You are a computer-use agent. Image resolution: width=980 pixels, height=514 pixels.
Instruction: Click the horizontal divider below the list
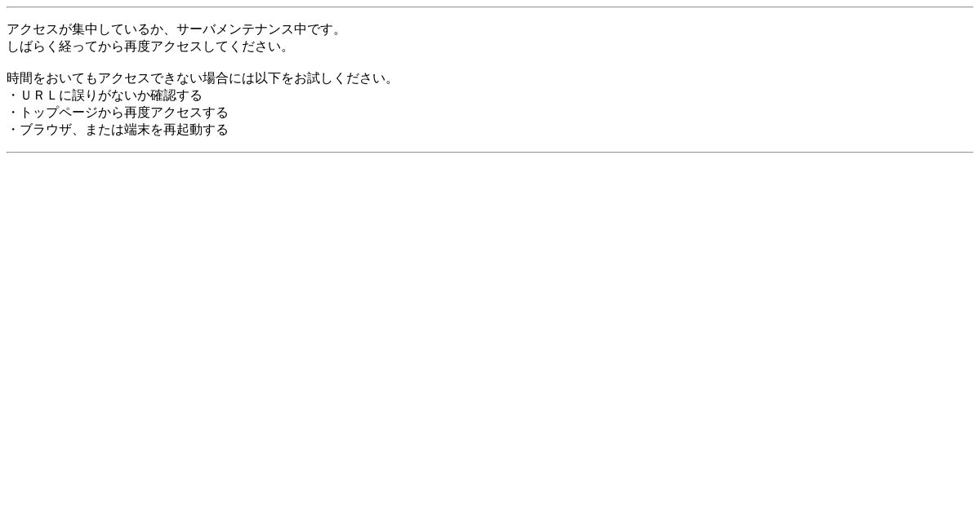tap(490, 152)
